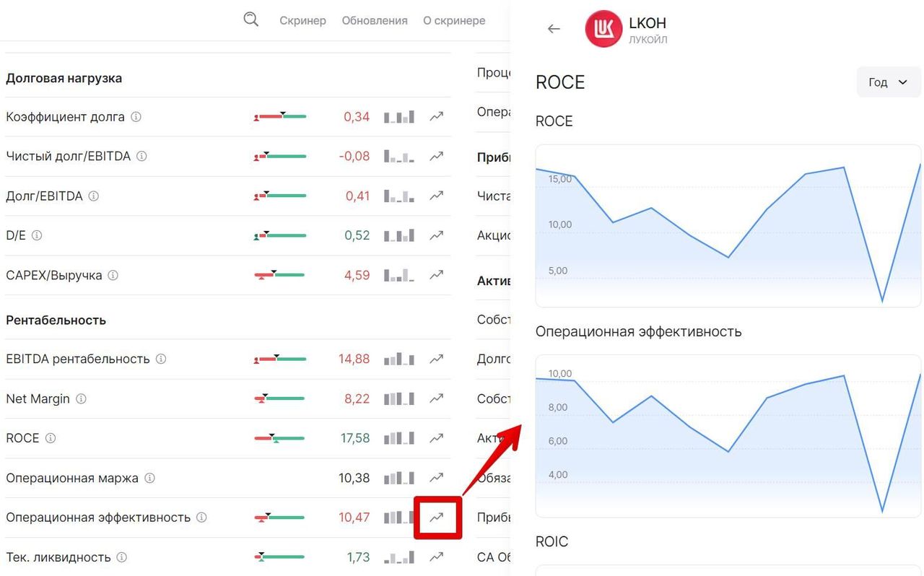Click info icon beside D/E
This screenshot has width=924, height=576.
pos(37,235)
